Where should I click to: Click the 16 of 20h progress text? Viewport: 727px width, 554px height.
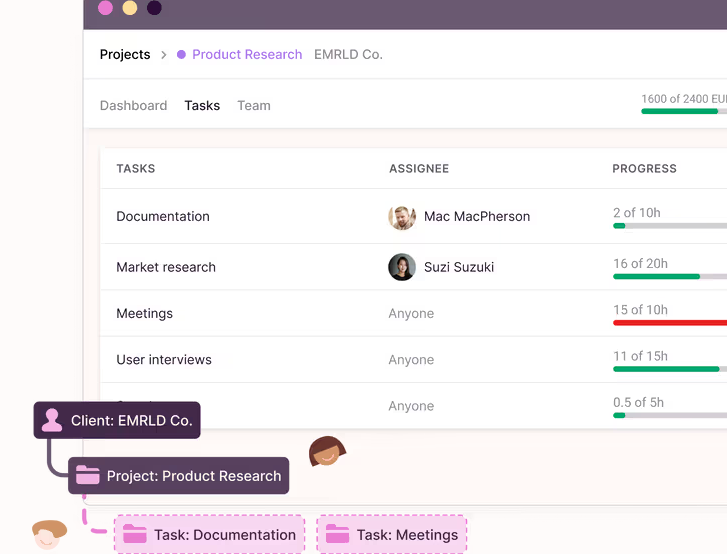[640, 263]
